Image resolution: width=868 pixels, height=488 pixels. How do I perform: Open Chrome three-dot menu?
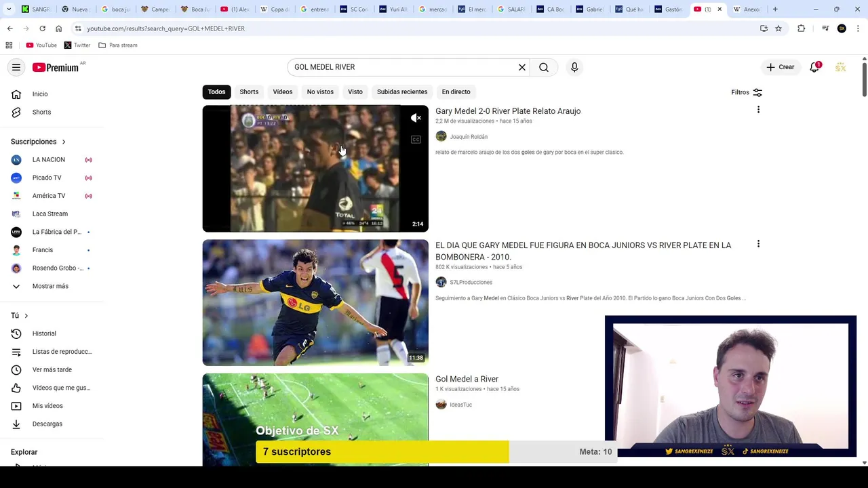[859, 28]
